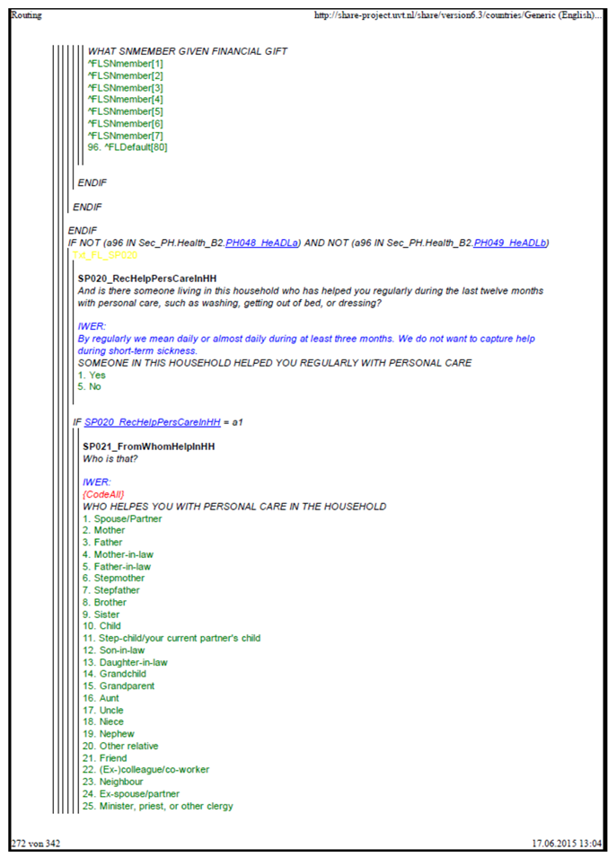Select option '25. Minister, priest, or other clergy'
Viewport: 616px width, 858px height.
click(x=157, y=806)
